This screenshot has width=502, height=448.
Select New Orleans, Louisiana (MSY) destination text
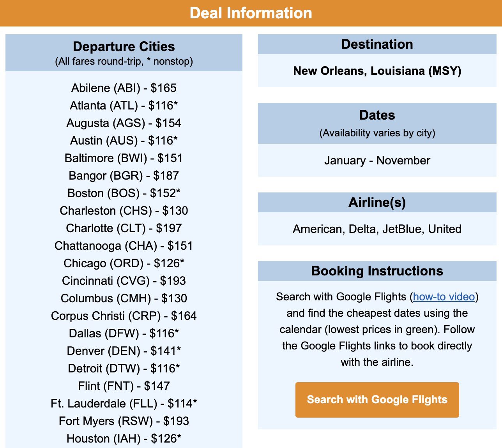(377, 71)
